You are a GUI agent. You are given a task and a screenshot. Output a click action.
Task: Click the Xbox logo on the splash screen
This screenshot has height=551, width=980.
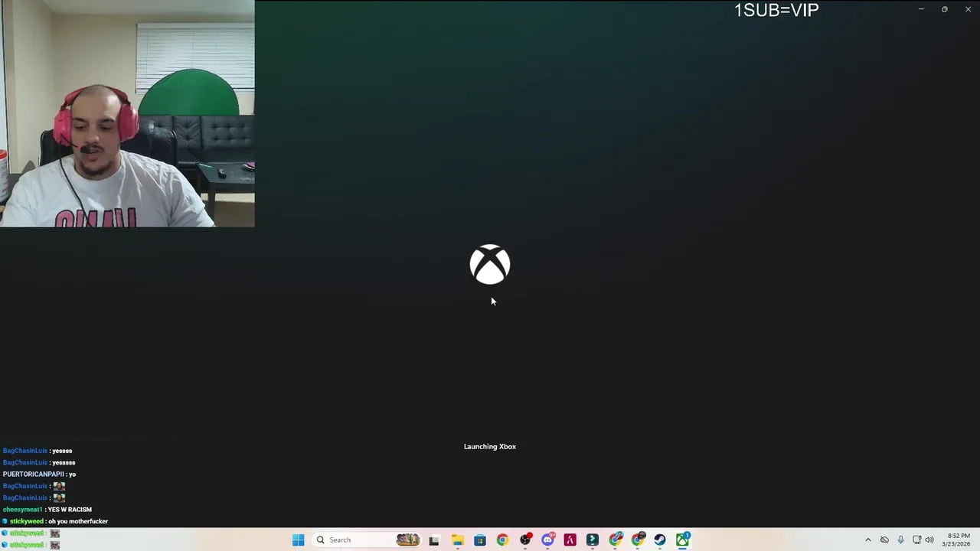(490, 264)
